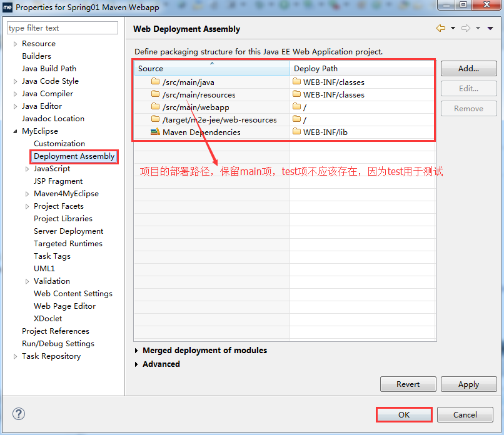The image size is (504, 435).
Task: Expand the Project Facets node
Action: pyautogui.click(x=27, y=207)
